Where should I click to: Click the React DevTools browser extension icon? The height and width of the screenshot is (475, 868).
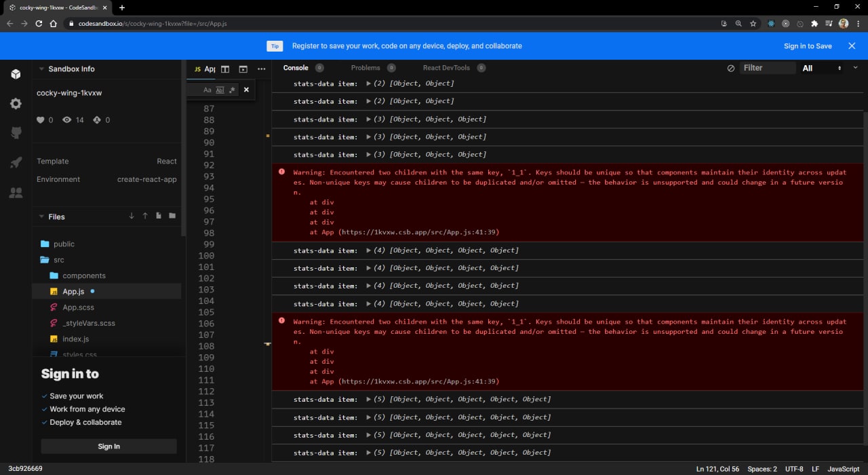pos(771,23)
